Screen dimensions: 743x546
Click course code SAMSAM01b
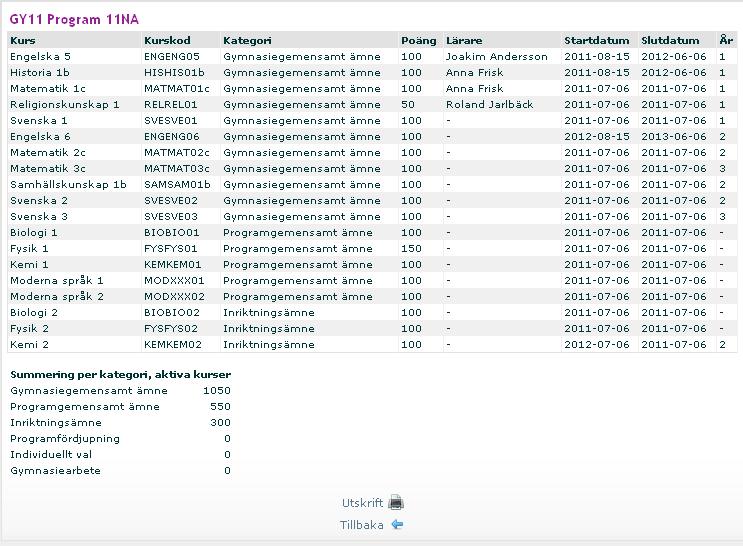tap(177, 184)
